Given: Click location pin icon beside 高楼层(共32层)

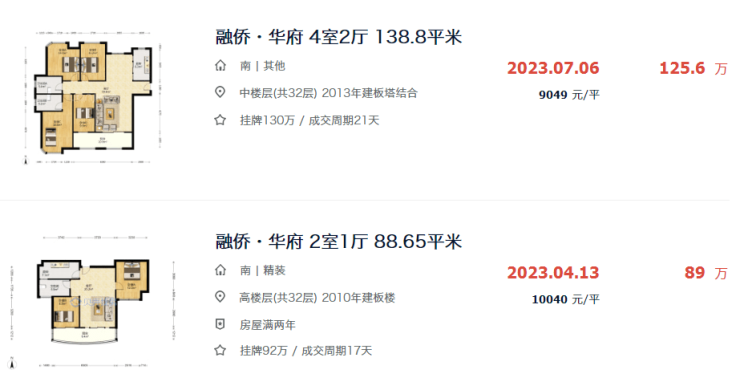Looking at the screenshot, I should pyautogui.click(x=220, y=297).
